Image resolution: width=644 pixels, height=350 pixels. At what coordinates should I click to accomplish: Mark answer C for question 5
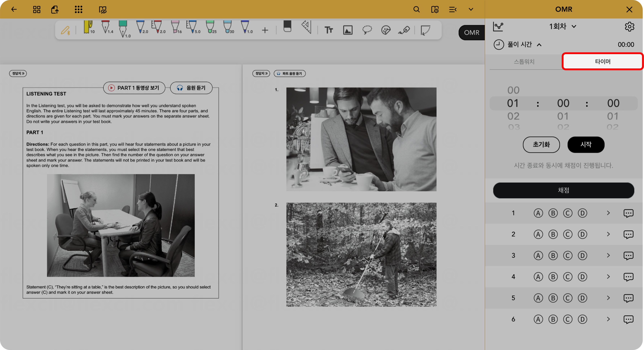[x=568, y=298]
